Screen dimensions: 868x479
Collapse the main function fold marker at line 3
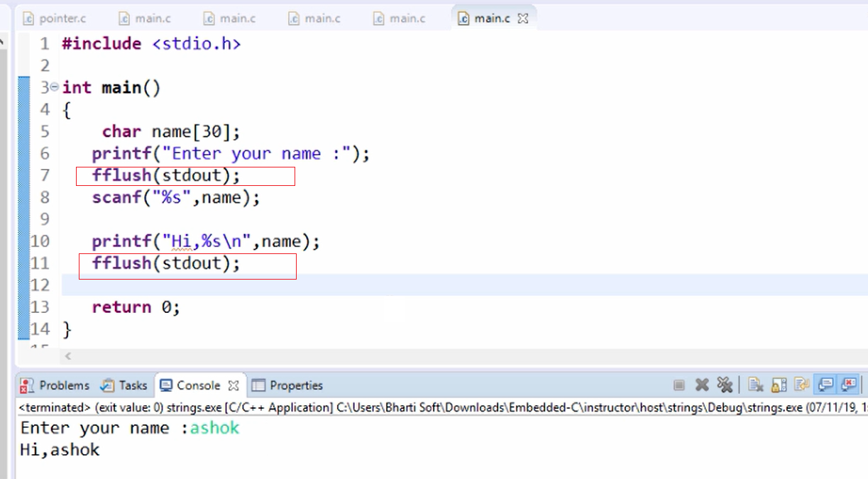pyautogui.click(x=55, y=87)
